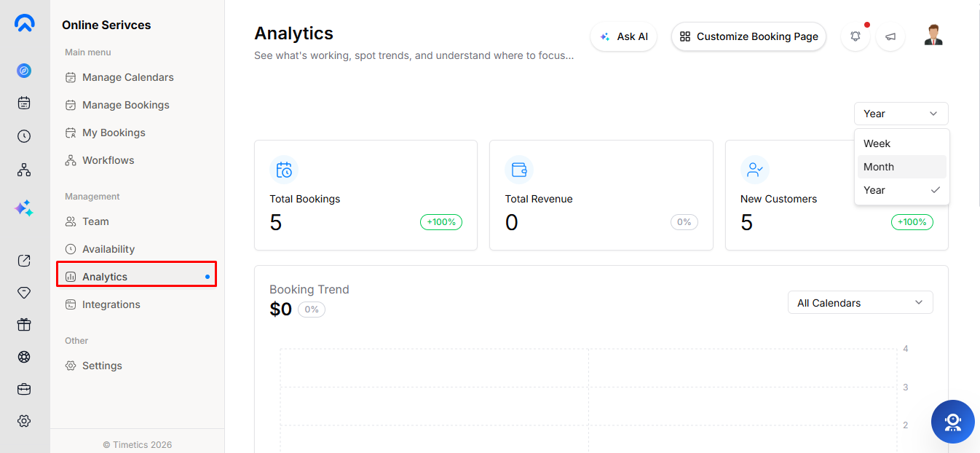Open the gear icon at rail bottom

(24, 421)
